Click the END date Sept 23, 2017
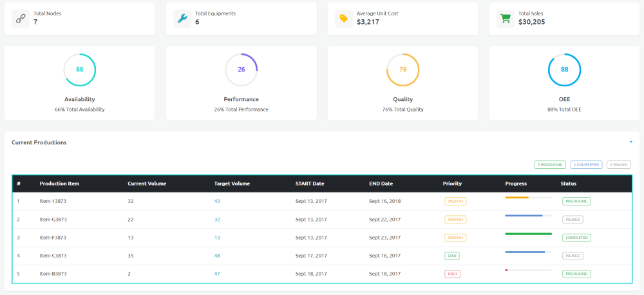 click(x=385, y=238)
